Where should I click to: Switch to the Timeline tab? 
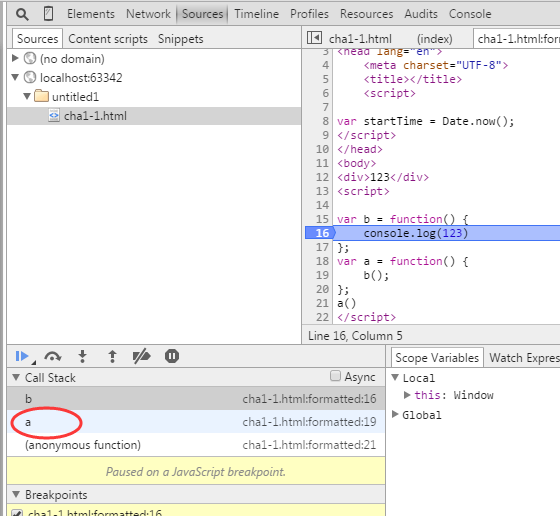[x=256, y=14]
